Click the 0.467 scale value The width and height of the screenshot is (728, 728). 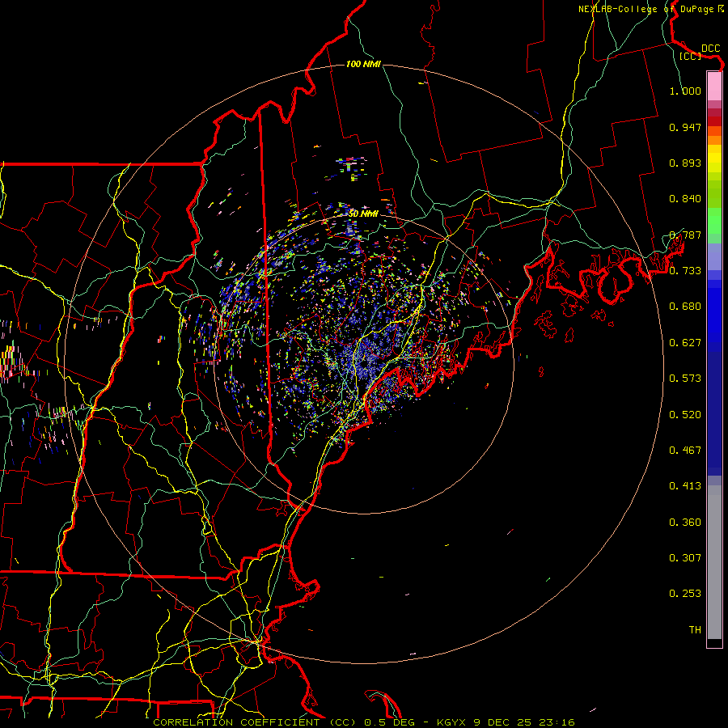[685, 451]
